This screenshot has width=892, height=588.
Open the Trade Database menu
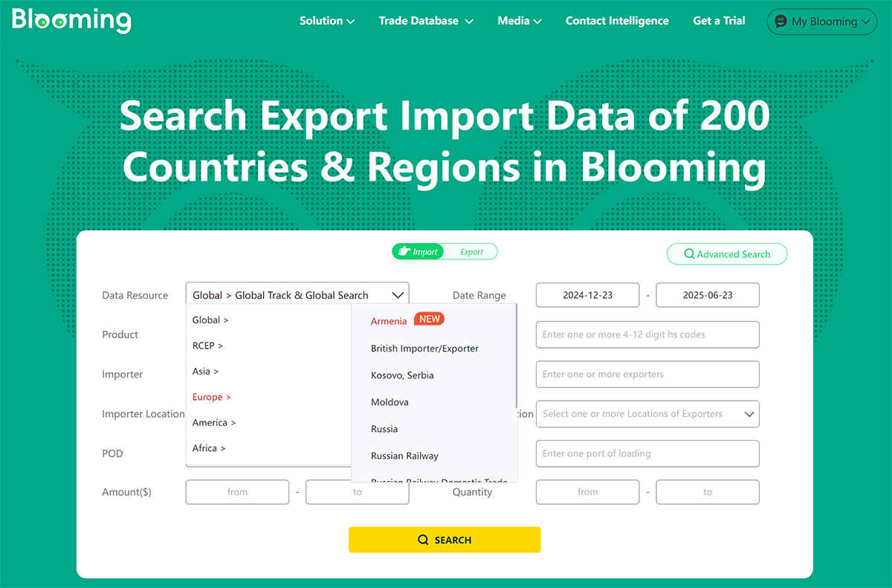pyautogui.click(x=425, y=21)
